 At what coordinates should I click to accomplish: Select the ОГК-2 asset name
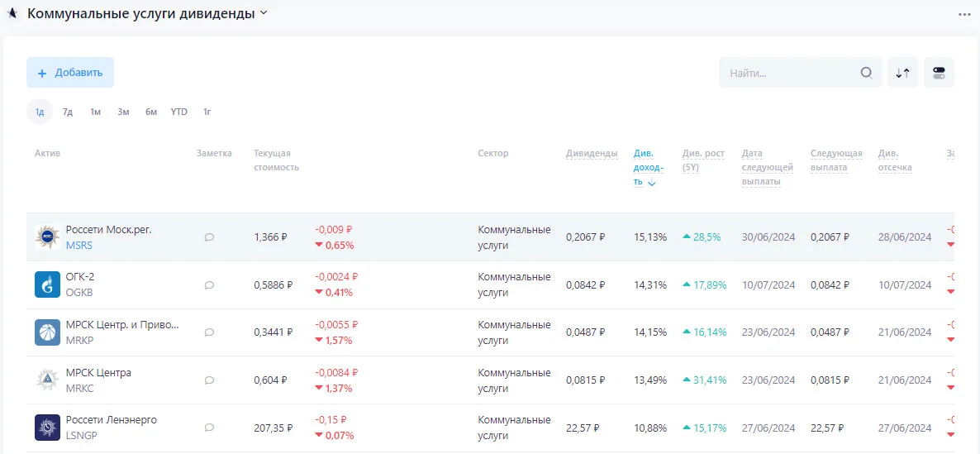[x=80, y=276]
